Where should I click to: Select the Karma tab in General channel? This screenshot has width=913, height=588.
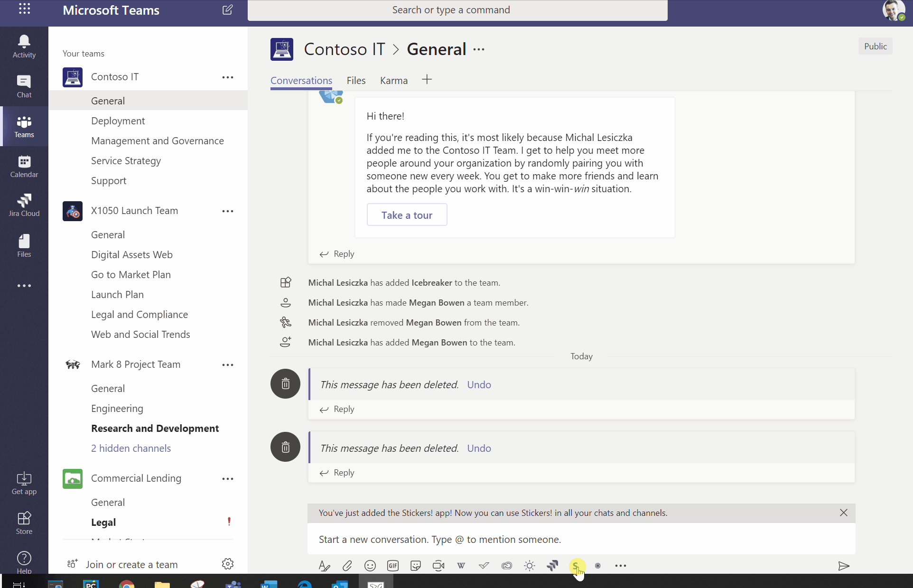pyautogui.click(x=393, y=81)
